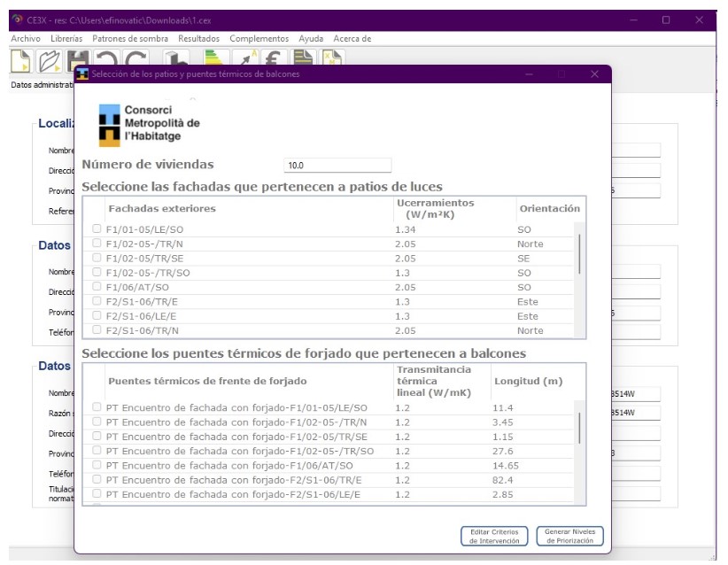This screenshot has width=728, height=565.
Task: Tick PT Encuentro forjado-F1/02-05/TR/SE checkbox
Action: click(97, 436)
